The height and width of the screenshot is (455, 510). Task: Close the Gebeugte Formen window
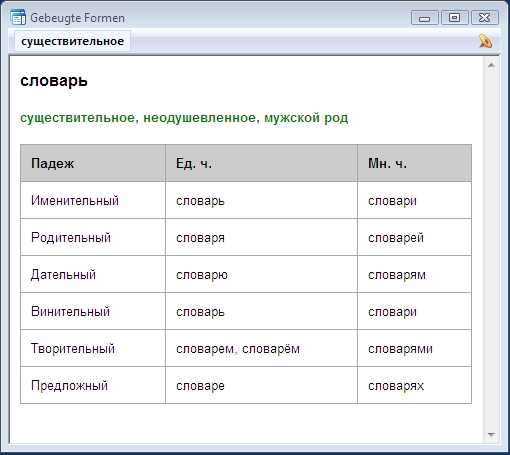pos(484,18)
